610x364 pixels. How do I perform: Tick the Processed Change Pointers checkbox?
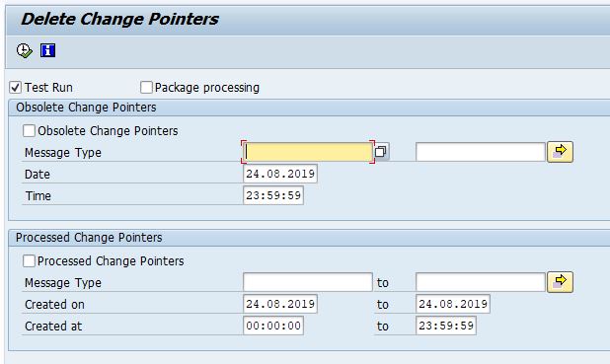(x=29, y=261)
